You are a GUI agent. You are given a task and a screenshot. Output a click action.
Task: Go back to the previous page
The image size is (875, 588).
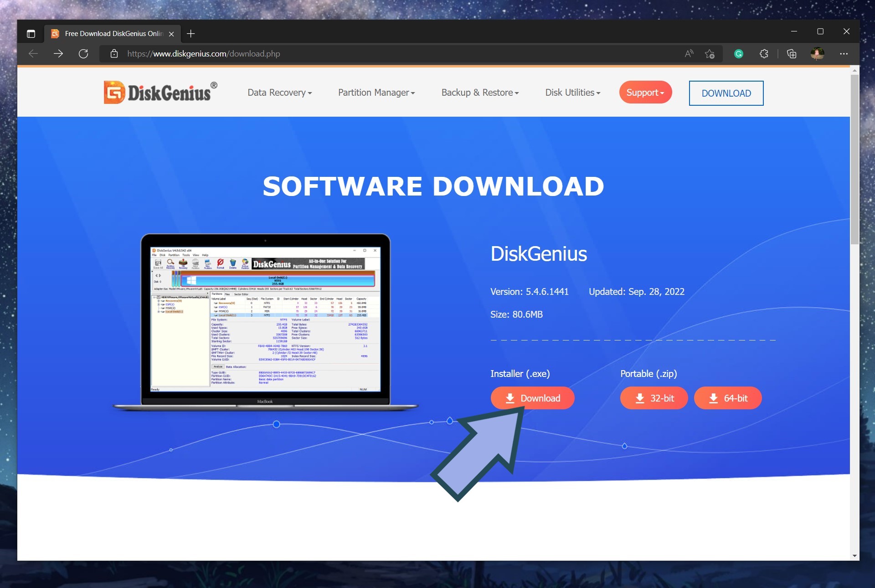(x=33, y=54)
